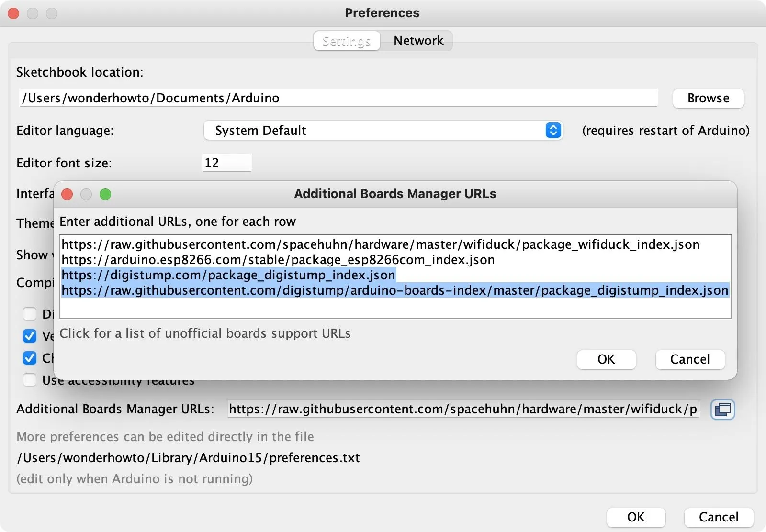The height and width of the screenshot is (532, 766).
Task: Open the unofficial boards support URLs link
Action: pyautogui.click(x=205, y=333)
